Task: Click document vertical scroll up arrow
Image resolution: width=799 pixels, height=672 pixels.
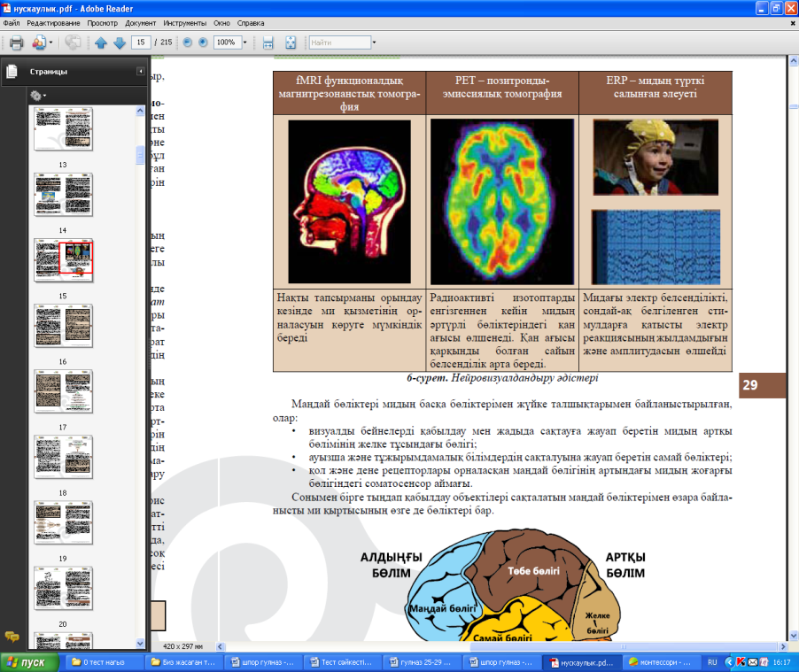Action: pos(794,61)
